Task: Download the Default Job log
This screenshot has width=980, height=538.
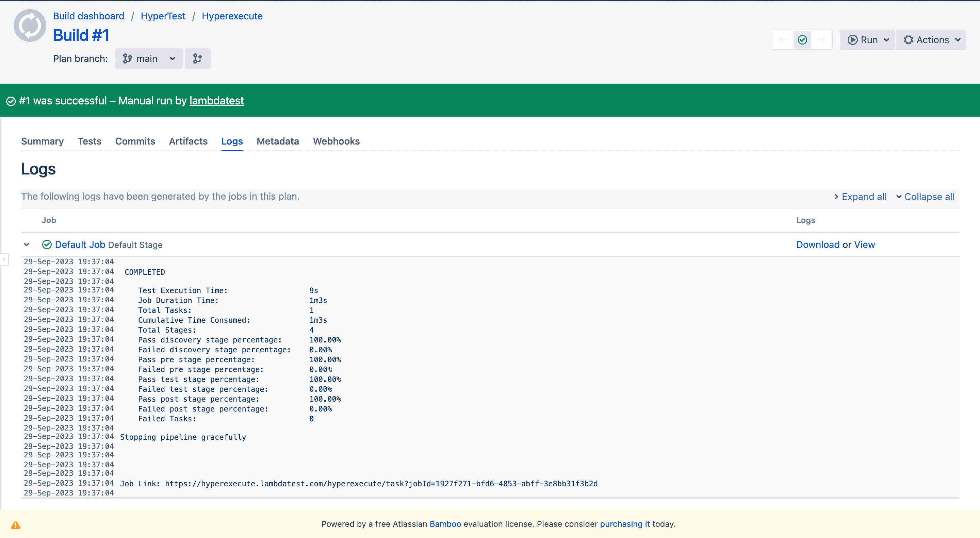Action: [818, 245]
